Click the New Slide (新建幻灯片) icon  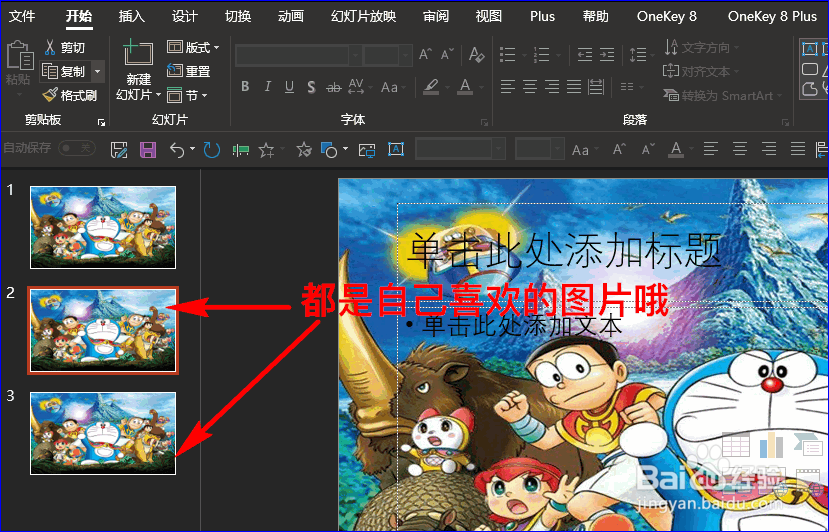(138, 54)
